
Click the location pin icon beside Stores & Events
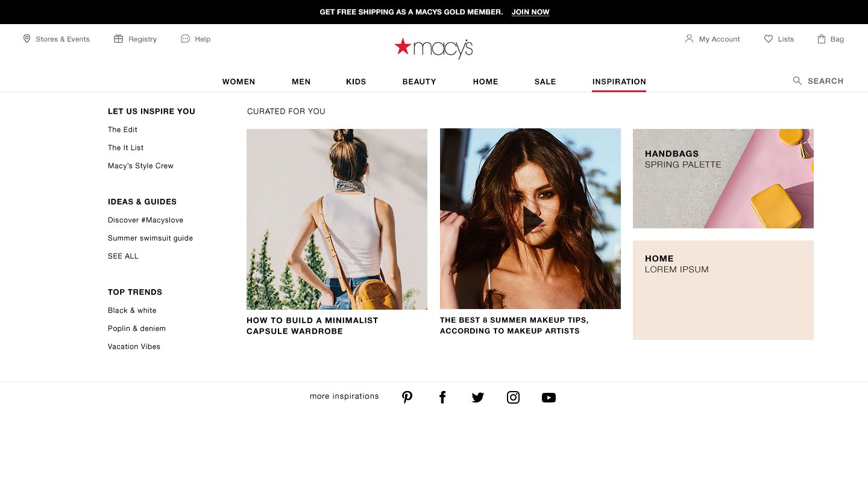click(x=27, y=39)
